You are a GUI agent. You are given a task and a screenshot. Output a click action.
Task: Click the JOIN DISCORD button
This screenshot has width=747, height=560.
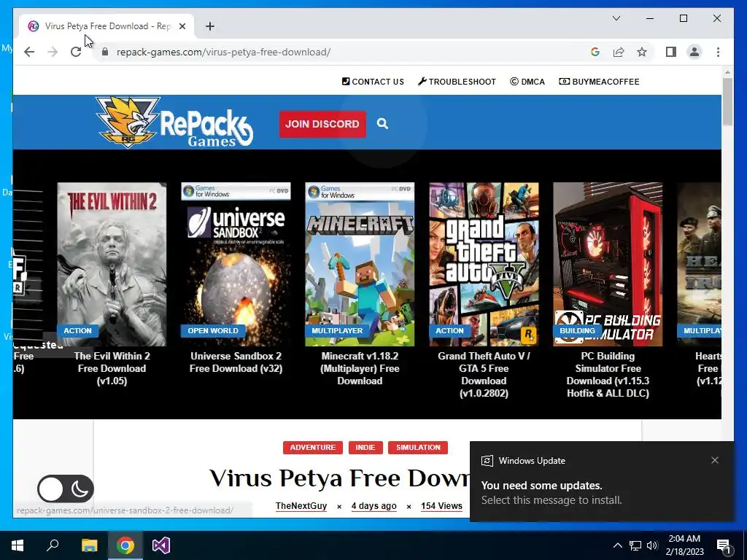pyautogui.click(x=322, y=124)
